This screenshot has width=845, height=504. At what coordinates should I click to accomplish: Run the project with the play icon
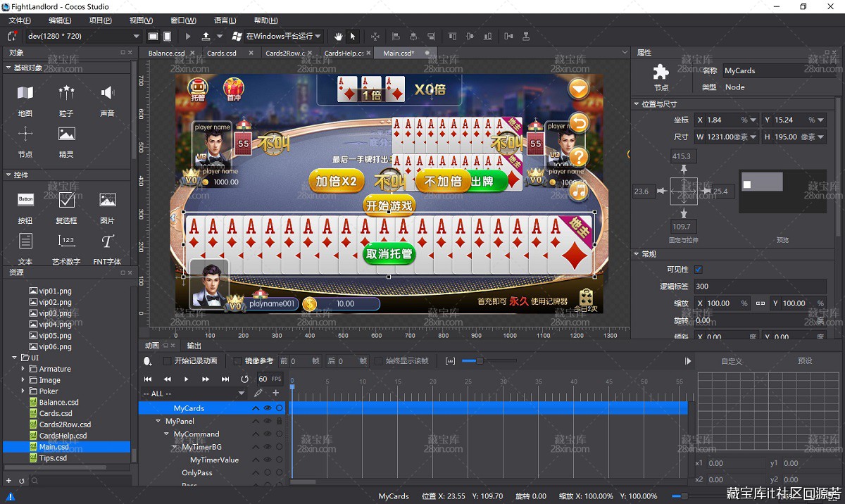click(x=188, y=36)
